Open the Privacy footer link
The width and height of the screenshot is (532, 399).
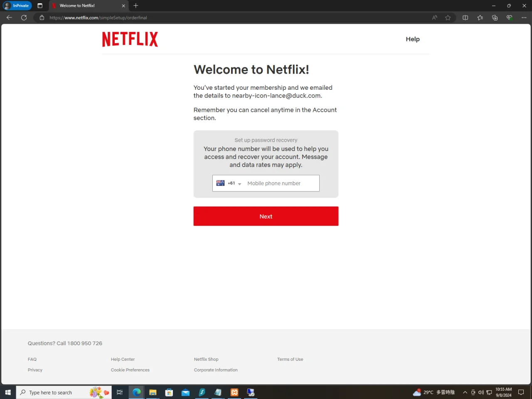(x=35, y=370)
